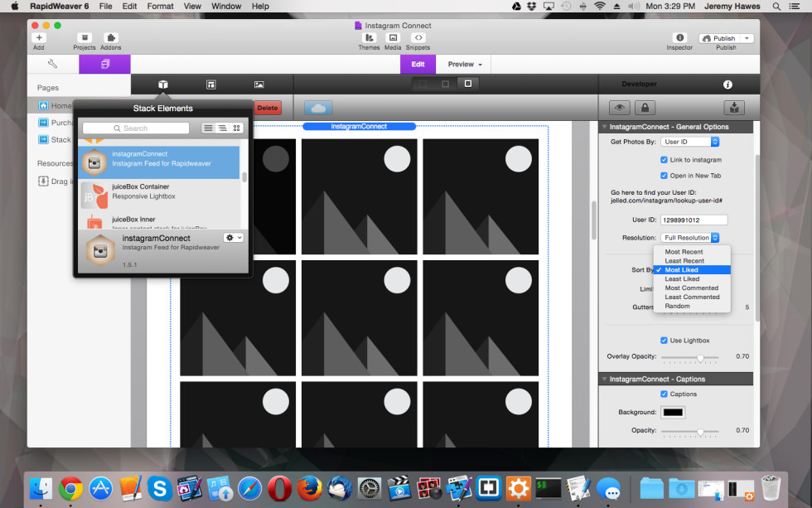Click the Stack Elements search field
The width and height of the screenshot is (812, 508).
pyautogui.click(x=136, y=128)
